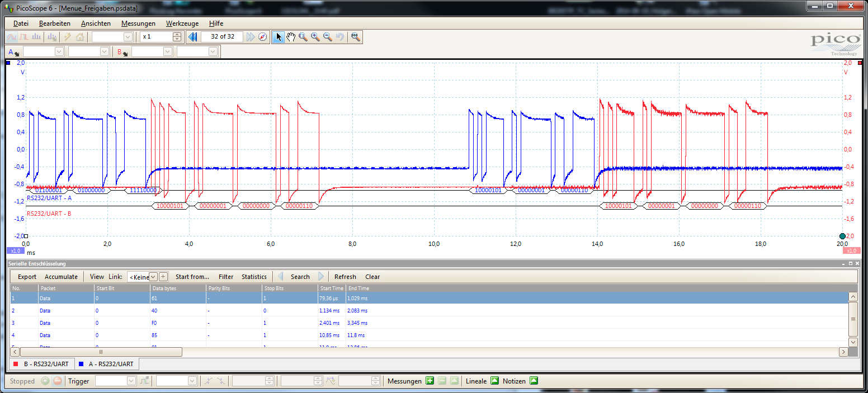Open the Bearbeiten menu

55,23
